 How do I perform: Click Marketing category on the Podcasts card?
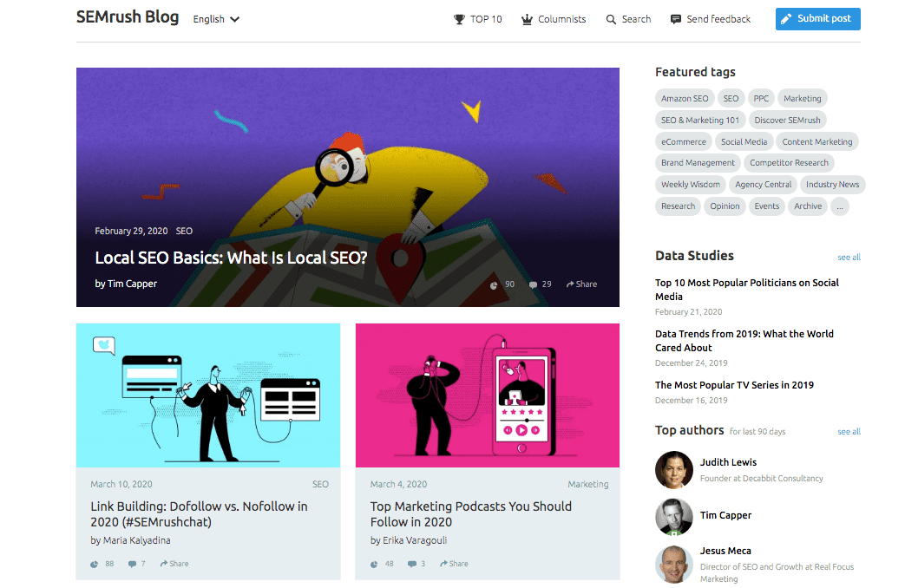pos(587,484)
